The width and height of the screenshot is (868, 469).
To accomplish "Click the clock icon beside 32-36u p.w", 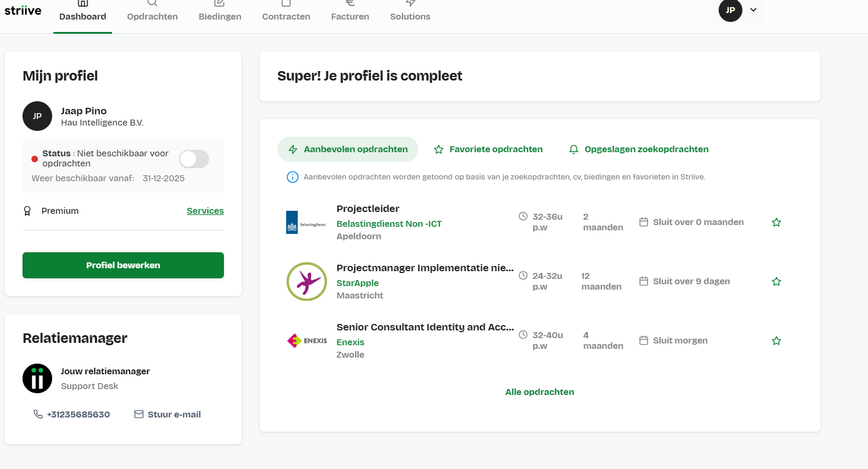I will point(523,216).
